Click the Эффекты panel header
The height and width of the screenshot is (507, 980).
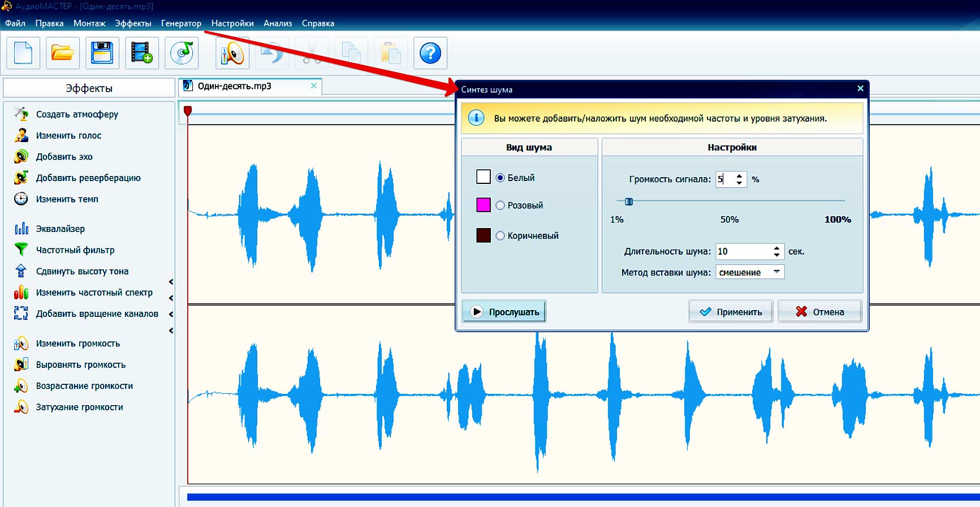tap(89, 88)
